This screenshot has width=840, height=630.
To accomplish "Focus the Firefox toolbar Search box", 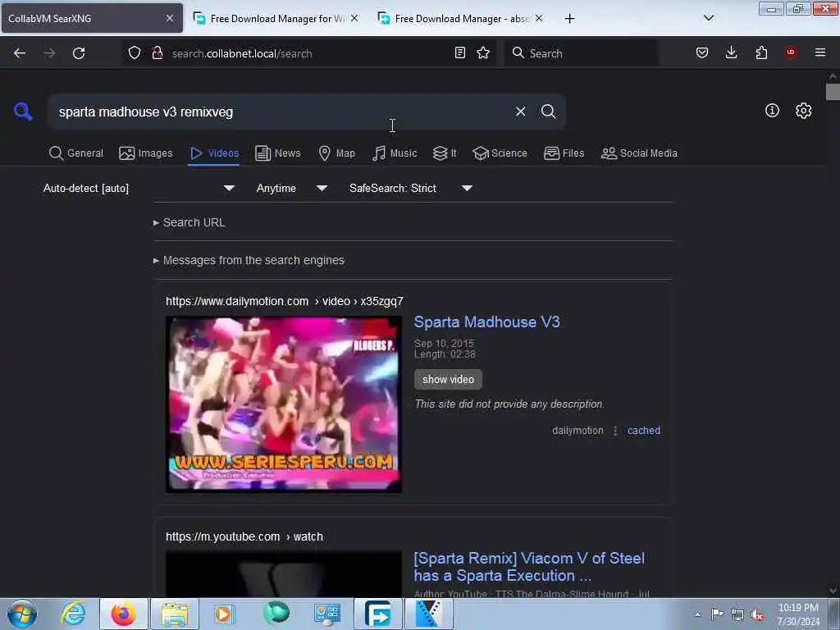I will pyautogui.click(x=582, y=53).
